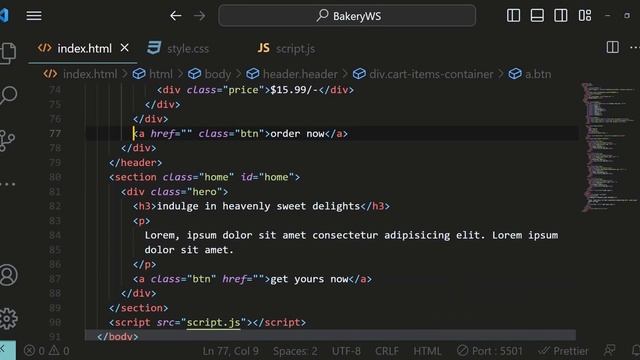Viewport: 640px width, 360px height.
Task: Click line number 80 in the gutter
Action: (55, 177)
